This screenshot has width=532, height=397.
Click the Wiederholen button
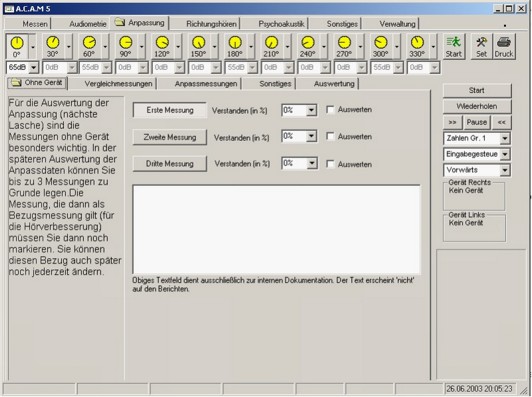pos(477,107)
